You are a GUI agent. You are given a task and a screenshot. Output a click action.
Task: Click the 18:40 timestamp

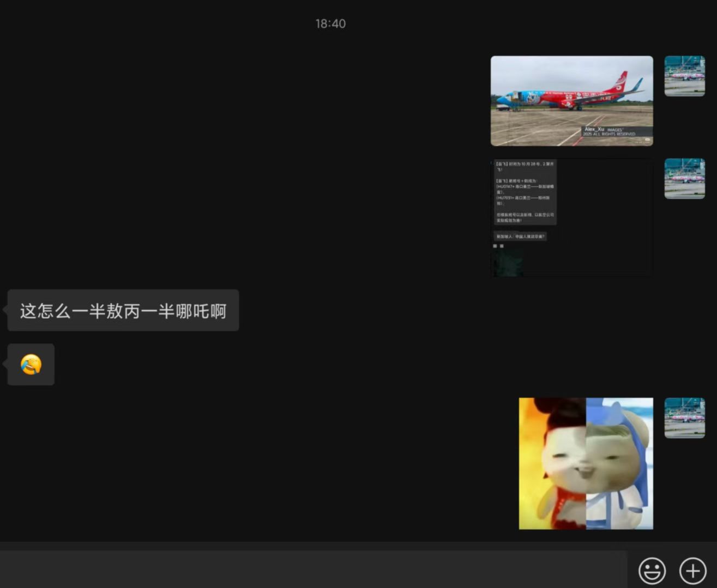click(x=330, y=23)
